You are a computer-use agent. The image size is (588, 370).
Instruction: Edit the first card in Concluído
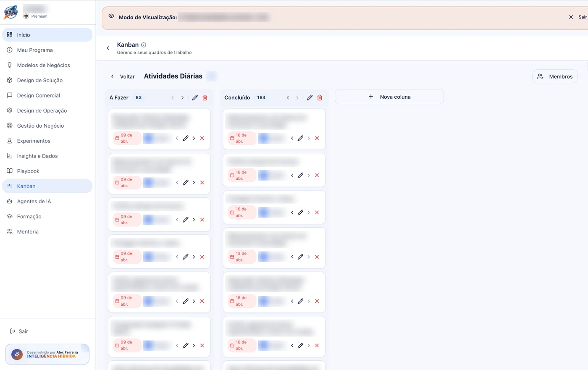300,138
